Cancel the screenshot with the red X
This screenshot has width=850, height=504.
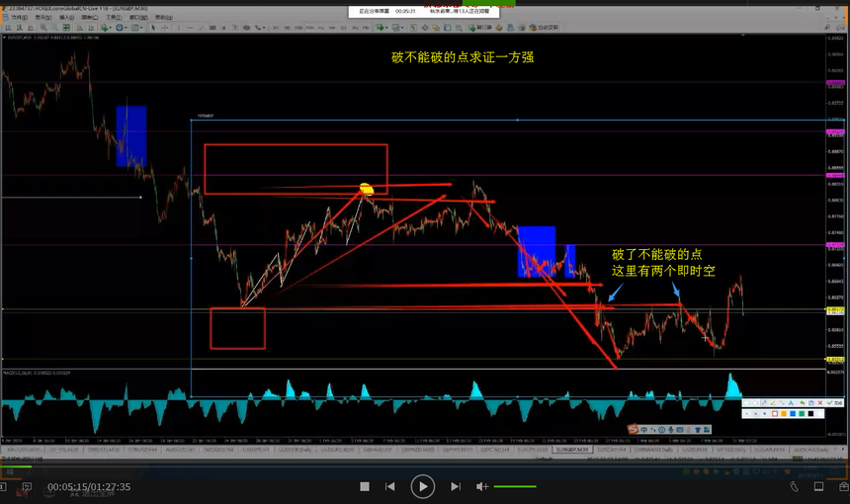[820, 402]
